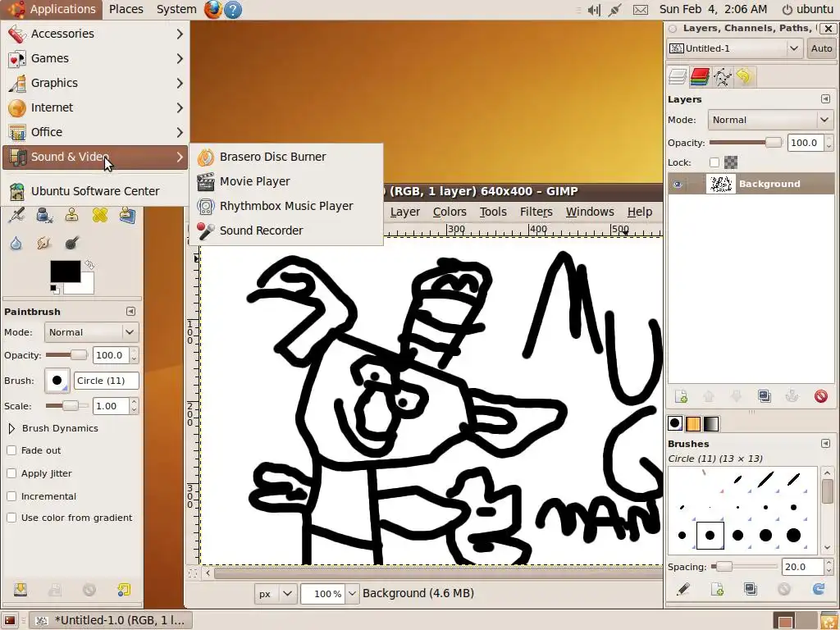Open Accessories submenu
Screen dimensions: 840x630
95,34
